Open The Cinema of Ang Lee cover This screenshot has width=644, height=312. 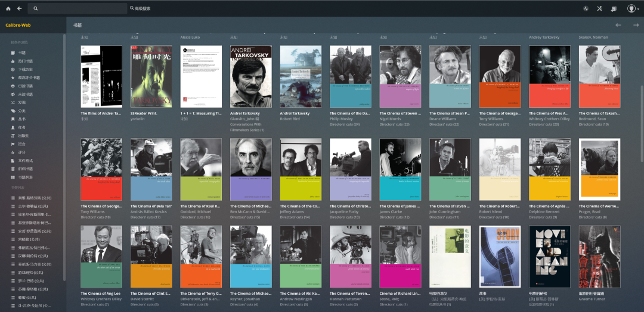click(x=101, y=257)
